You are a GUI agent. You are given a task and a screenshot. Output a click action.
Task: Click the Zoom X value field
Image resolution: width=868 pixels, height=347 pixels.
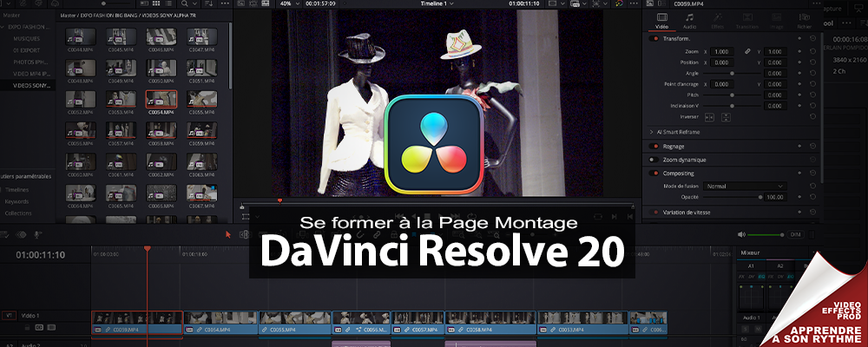[721, 51]
